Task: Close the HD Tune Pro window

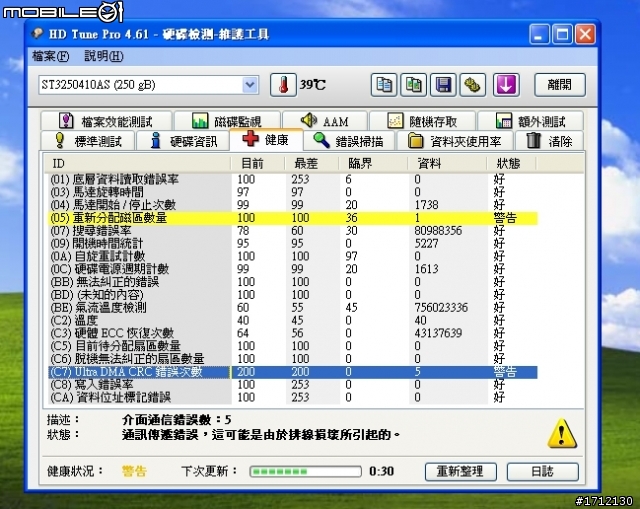Action: (585, 34)
